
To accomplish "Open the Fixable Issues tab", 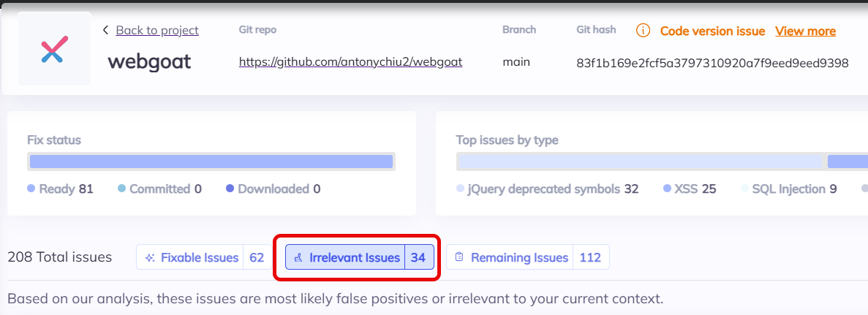I will point(200,257).
